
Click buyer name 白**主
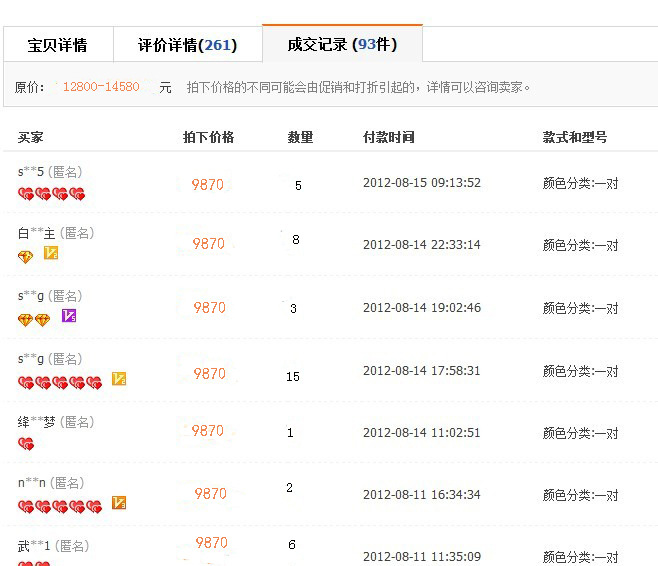pos(36,233)
